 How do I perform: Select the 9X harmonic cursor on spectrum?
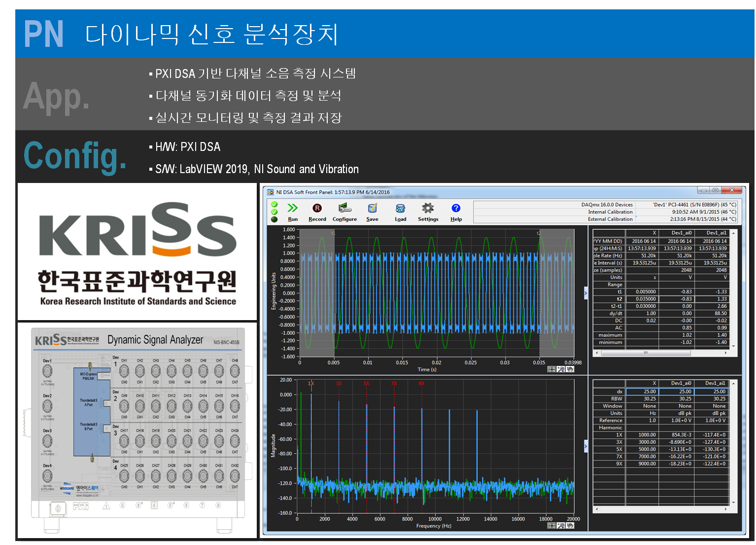421,447
